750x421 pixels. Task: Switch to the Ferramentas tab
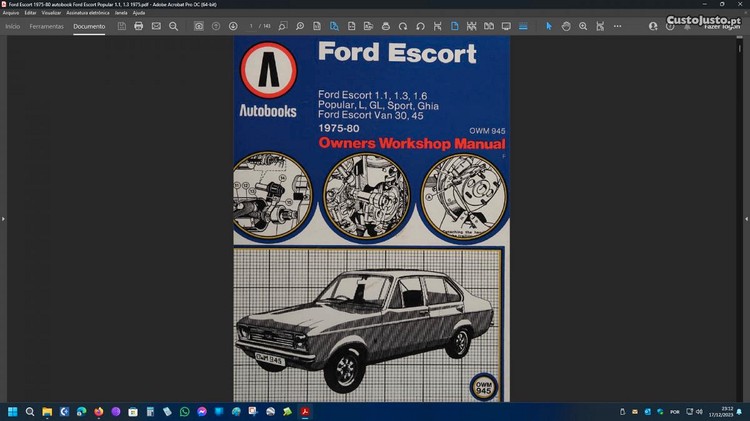point(46,26)
